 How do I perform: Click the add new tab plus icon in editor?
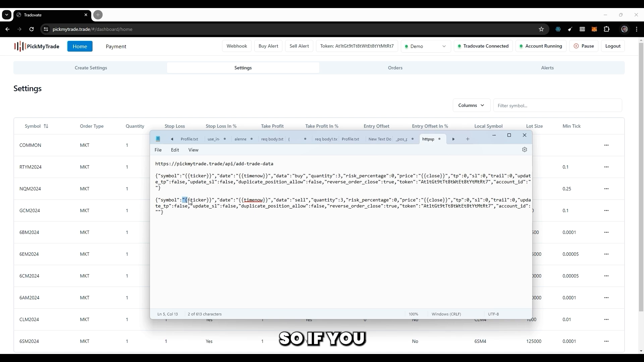pyautogui.click(x=468, y=138)
